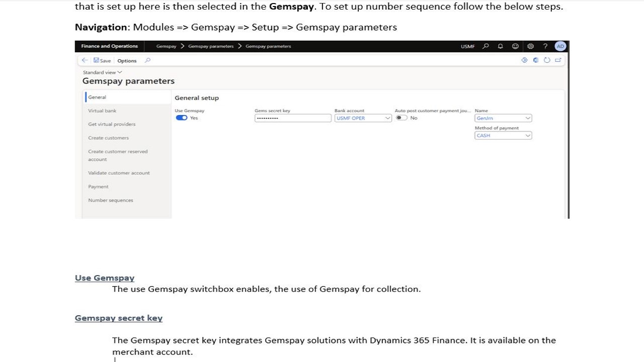Click the feedback smiley icon
The width and height of the screenshot is (644, 362).
tap(515, 46)
